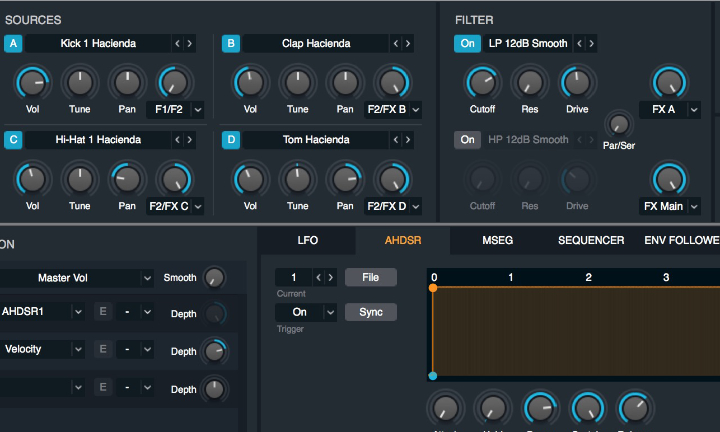720x432 pixels.
Task: Toggle source A on/off button
Action: pyautogui.click(x=13, y=44)
